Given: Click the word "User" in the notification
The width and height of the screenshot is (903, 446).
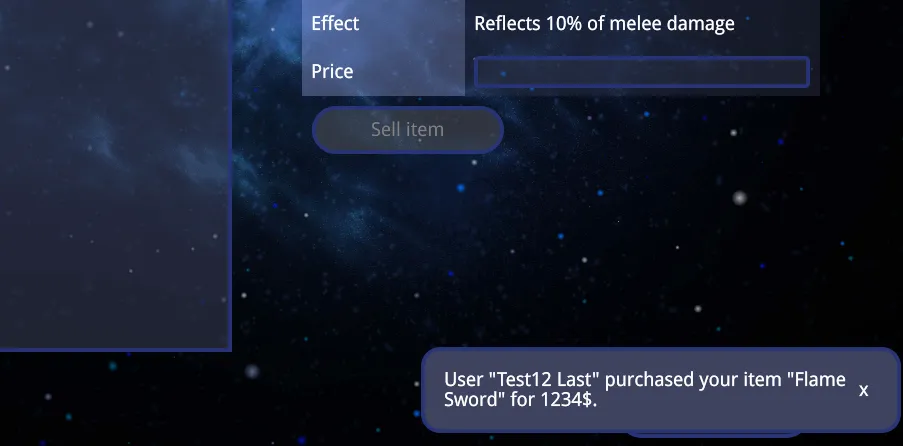Looking at the screenshot, I should (x=463, y=380).
